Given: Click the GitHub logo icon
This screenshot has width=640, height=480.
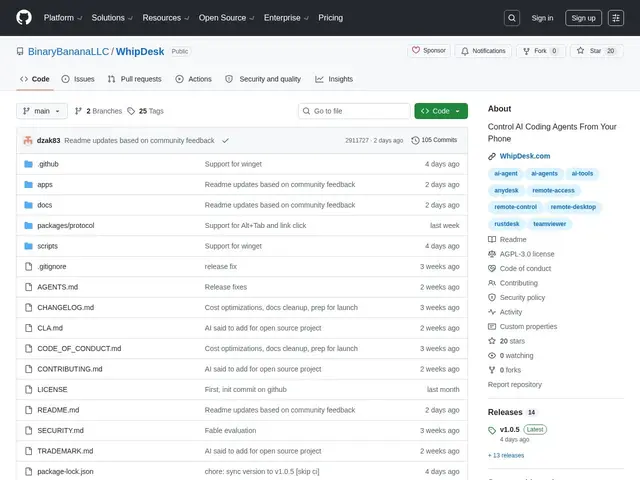Looking at the screenshot, I should (x=24, y=18).
